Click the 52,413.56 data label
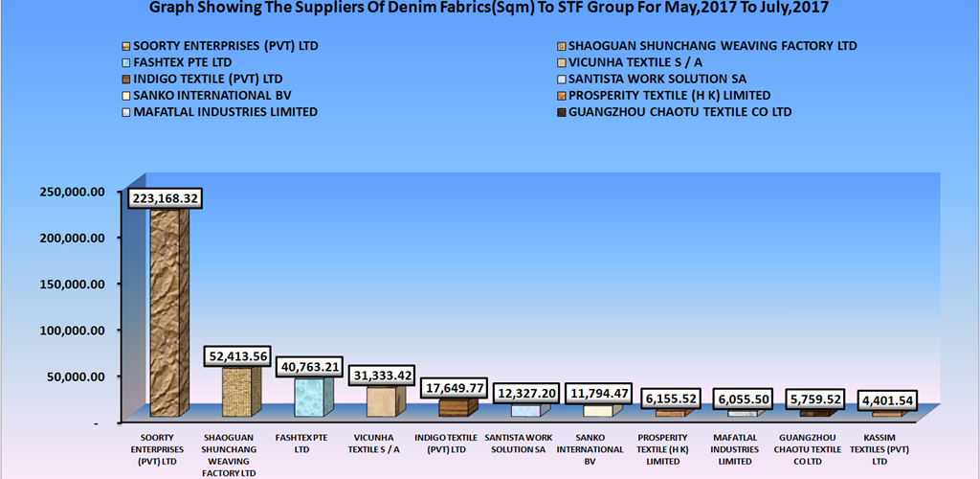This screenshot has height=479, width=980. [237, 357]
